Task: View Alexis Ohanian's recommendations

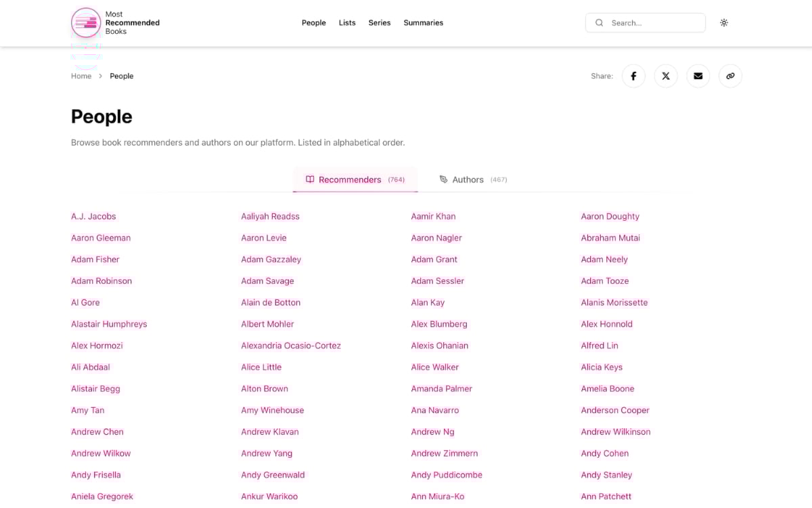Action: pyautogui.click(x=440, y=345)
